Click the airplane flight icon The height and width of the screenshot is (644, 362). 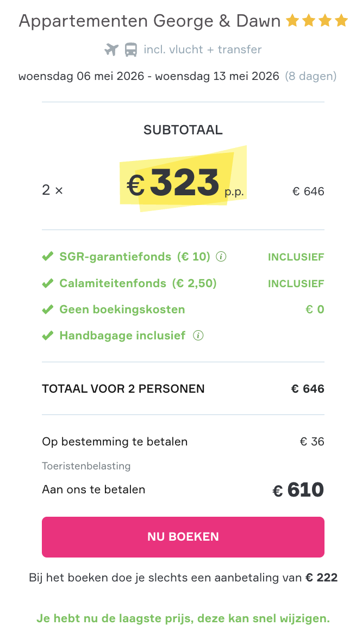tap(111, 50)
